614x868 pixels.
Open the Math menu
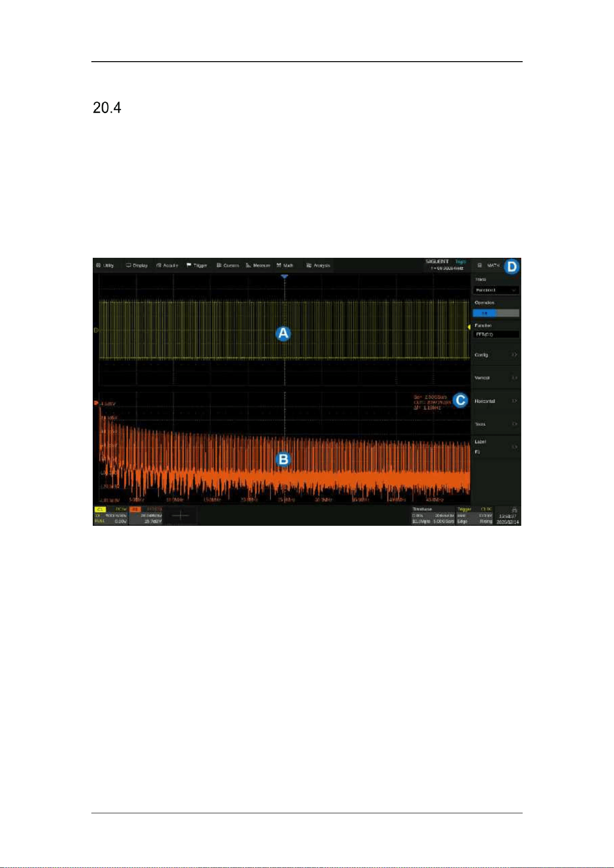(285, 265)
